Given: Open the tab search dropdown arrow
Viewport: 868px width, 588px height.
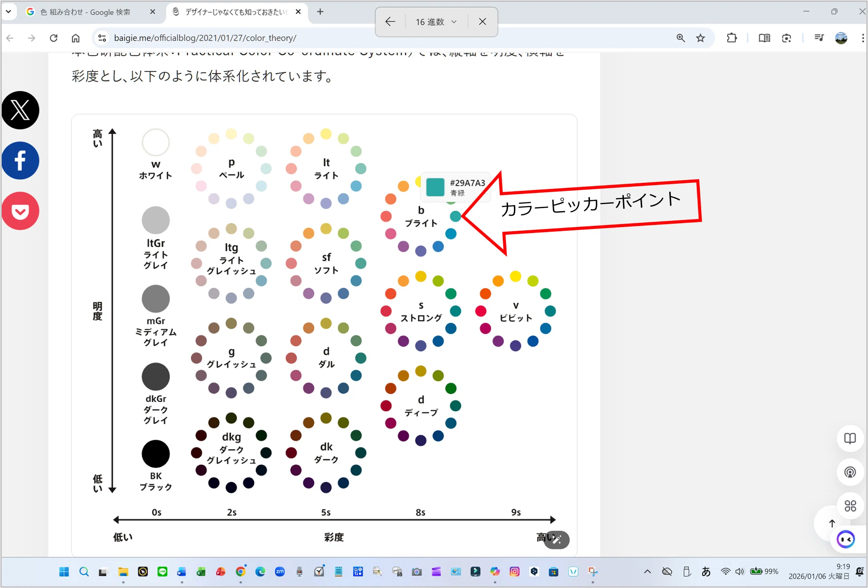Looking at the screenshot, I should point(8,12).
